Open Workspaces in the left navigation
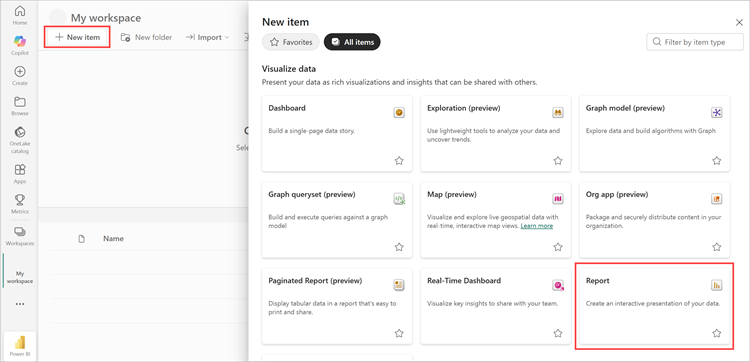This screenshot has height=362, width=750. [20, 235]
